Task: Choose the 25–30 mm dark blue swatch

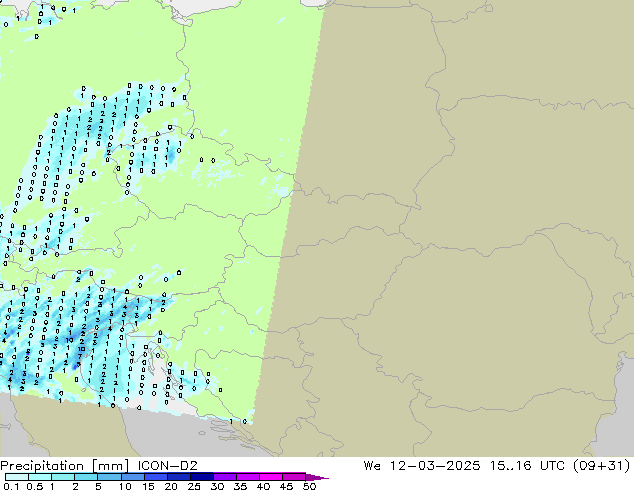Action: click(201, 477)
